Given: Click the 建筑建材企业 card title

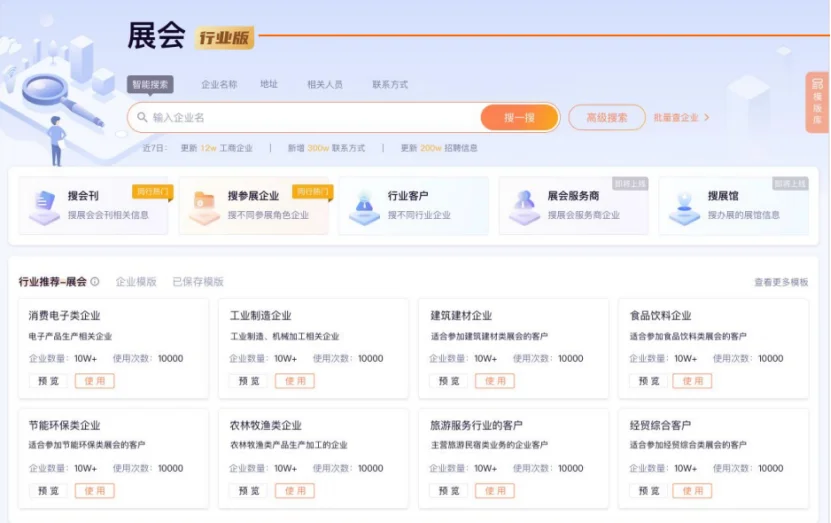Looking at the screenshot, I should click(x=461, y=315).
